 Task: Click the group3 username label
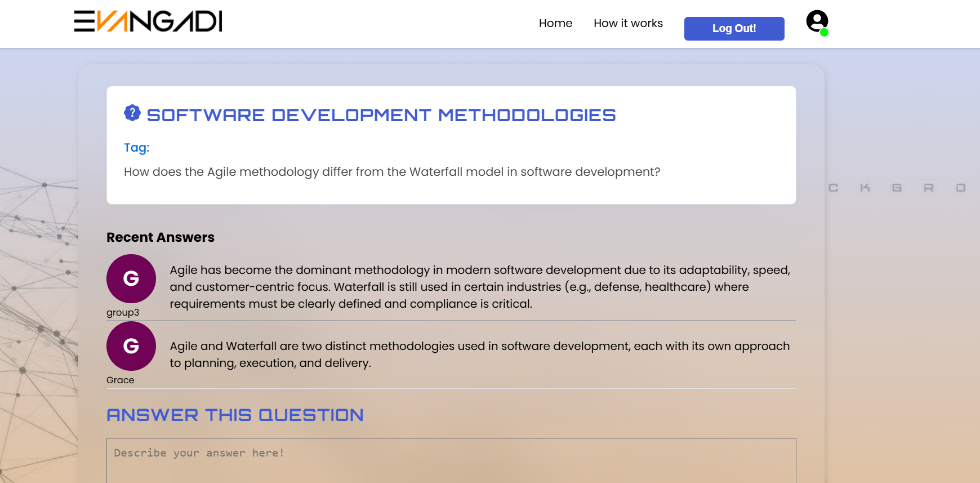click(x=122, y=313)
